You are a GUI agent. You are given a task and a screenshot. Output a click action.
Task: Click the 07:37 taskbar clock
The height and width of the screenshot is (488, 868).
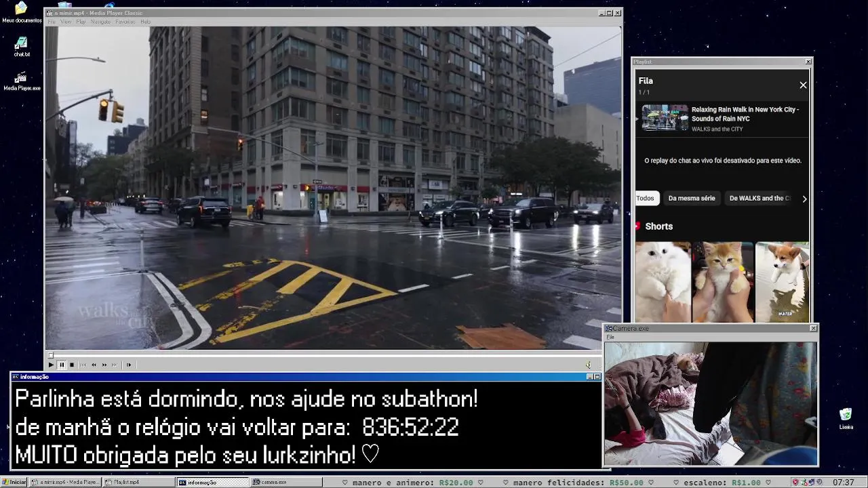843,483
